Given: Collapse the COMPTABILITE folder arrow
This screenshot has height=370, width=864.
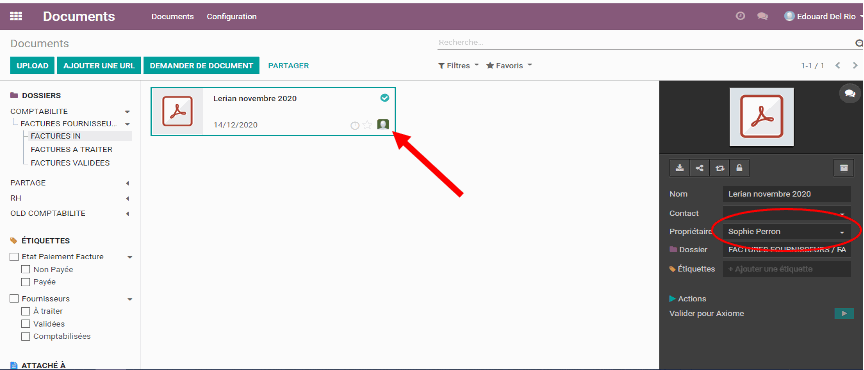Looking at the screenshot, I should click(x=128, y=111).
